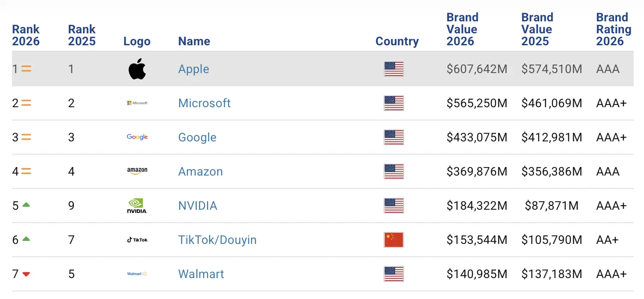The height and width of the screenshot is (299, 644).
Task: Click the TikTok logo icon
Action: (x=137, y=240)
